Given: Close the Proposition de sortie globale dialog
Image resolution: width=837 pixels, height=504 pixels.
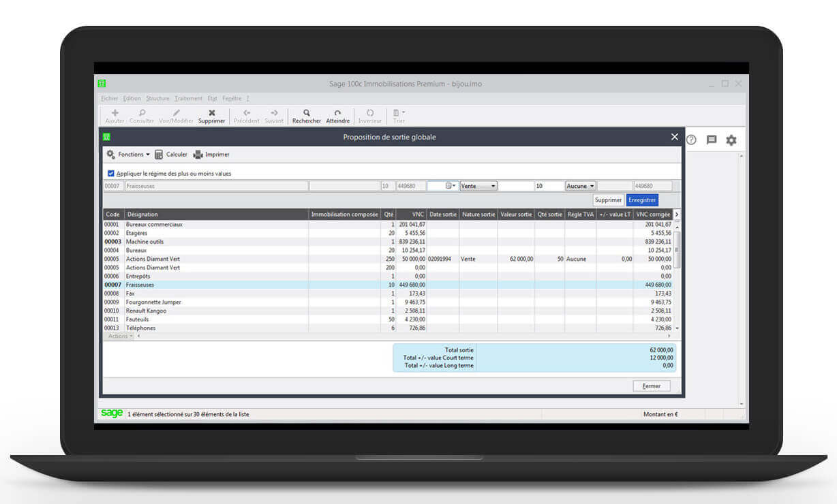Looking at the screenshot, I should click(675, 137).
